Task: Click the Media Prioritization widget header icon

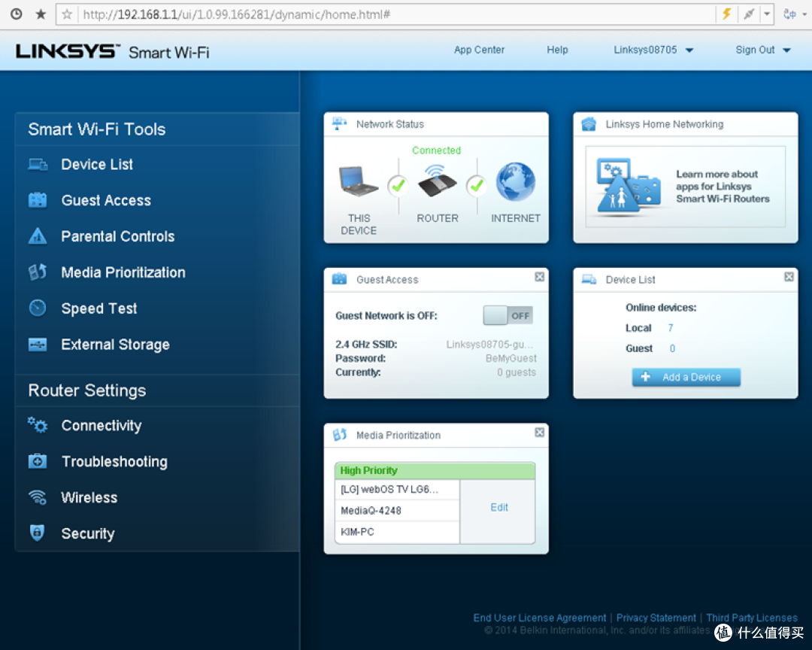Action: pos(339,434)
